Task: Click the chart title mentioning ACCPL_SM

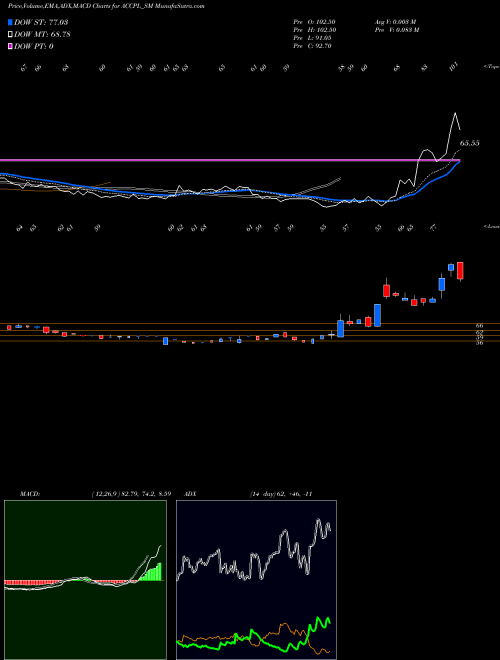Action: tap(106, 6)
